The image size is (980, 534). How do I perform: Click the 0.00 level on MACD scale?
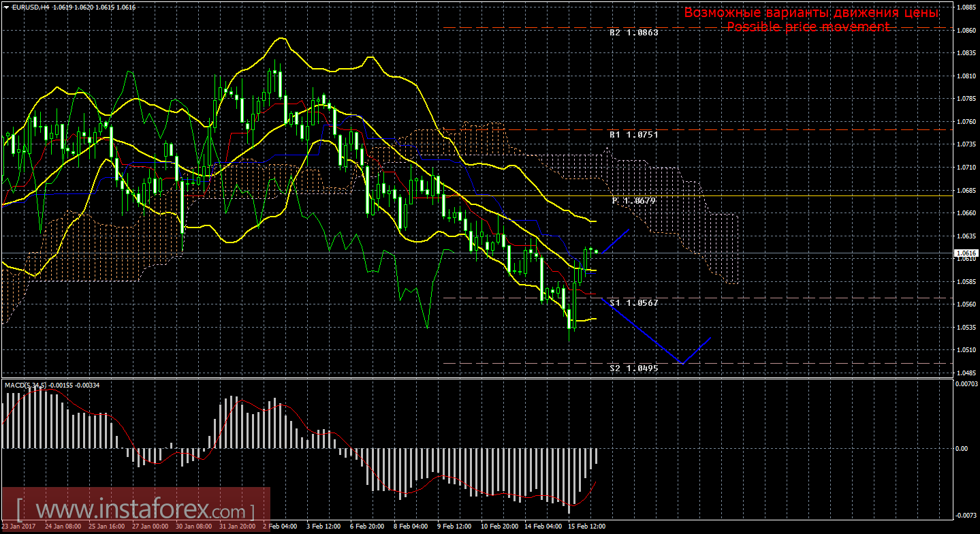961,448
